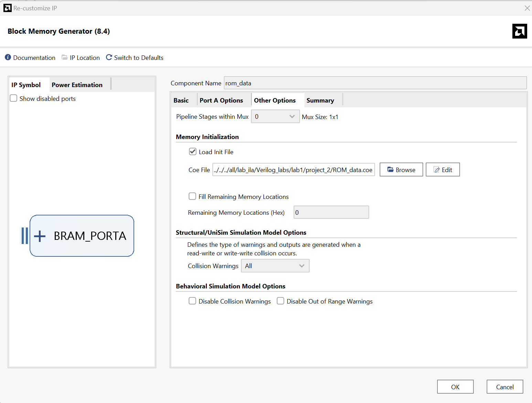Uncheck the Load Init File checkbox

click(x=193, y=152)
